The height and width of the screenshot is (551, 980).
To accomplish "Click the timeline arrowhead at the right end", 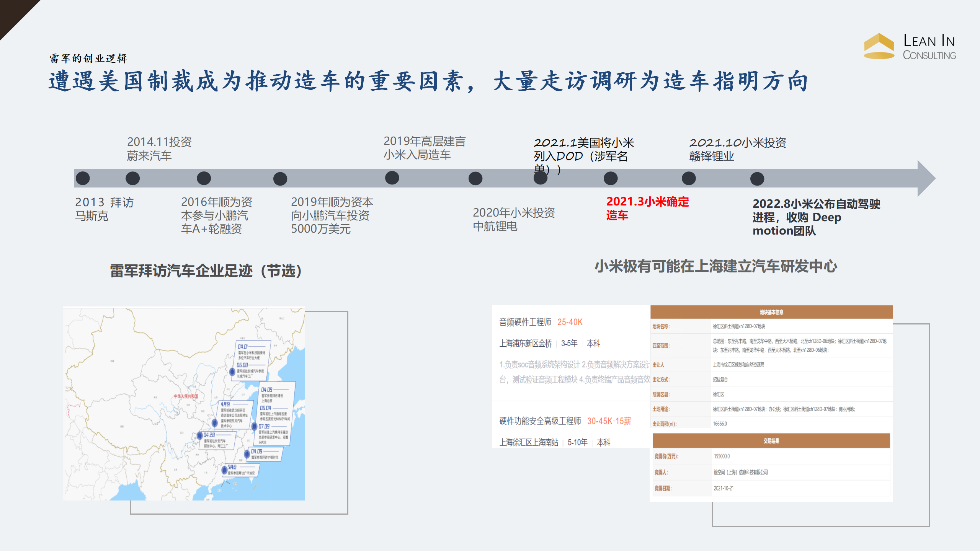I will click(x=926, y=178).
